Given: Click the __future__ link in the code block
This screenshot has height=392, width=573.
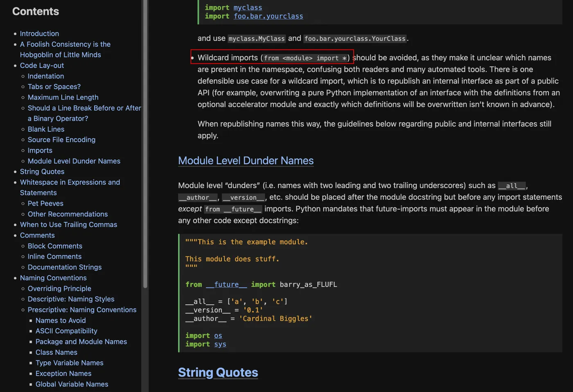Looking at the screenshot, I should 226,285.
